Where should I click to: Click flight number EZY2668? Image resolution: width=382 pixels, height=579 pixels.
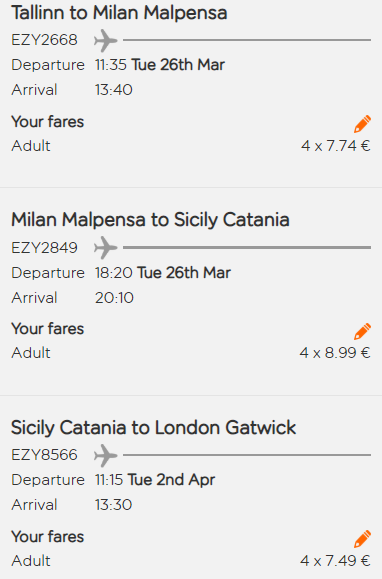[x=44, y=40]
